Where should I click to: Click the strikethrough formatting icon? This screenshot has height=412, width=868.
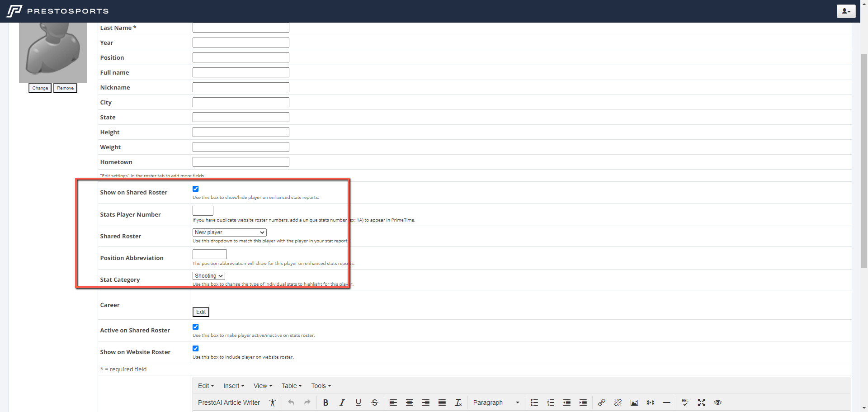[374, 403]
